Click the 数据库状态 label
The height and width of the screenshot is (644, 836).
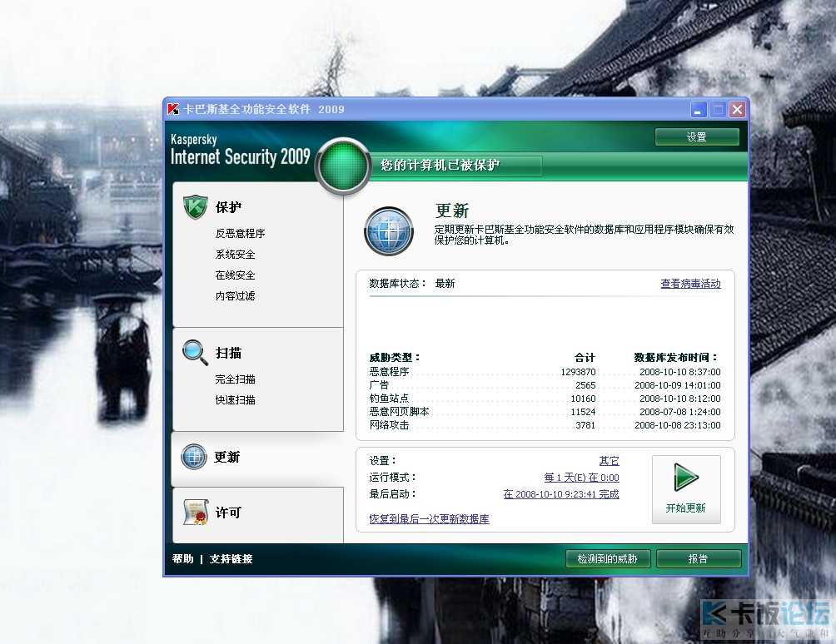click(x=397, y=284)
